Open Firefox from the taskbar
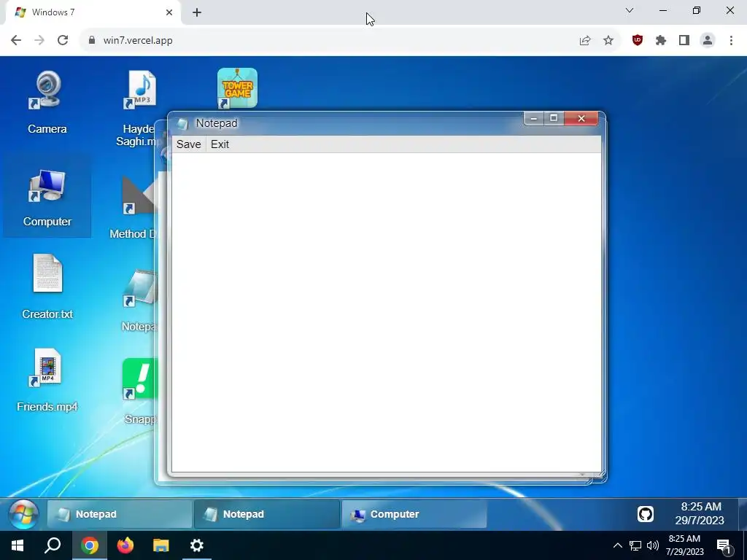 [x=125, y=545]
